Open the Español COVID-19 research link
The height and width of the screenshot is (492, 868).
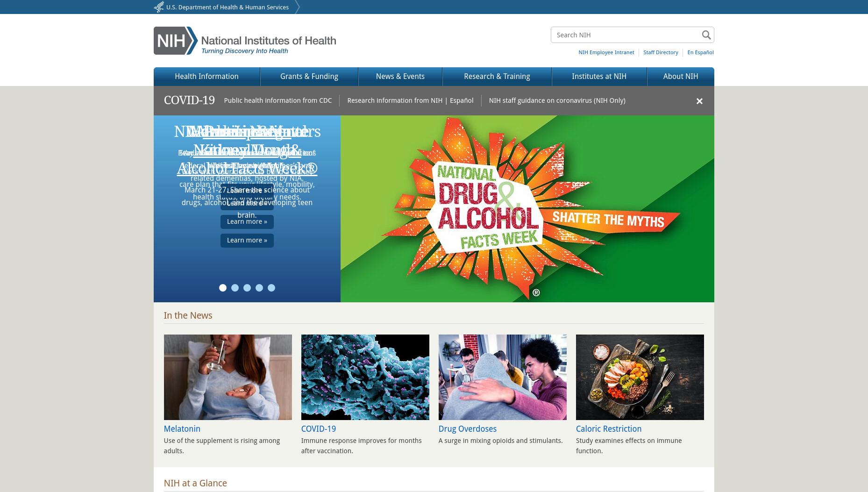pos(462,100)
